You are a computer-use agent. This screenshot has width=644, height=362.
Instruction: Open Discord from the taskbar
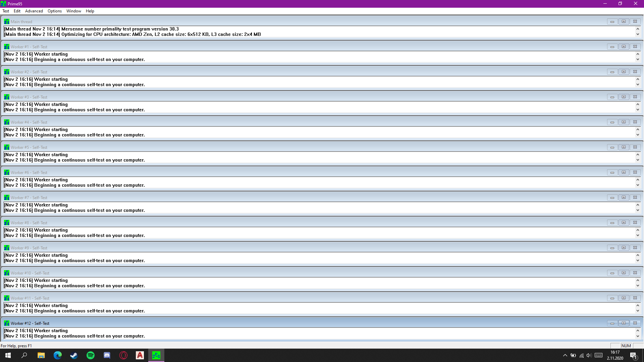click(x=107, y=355)
